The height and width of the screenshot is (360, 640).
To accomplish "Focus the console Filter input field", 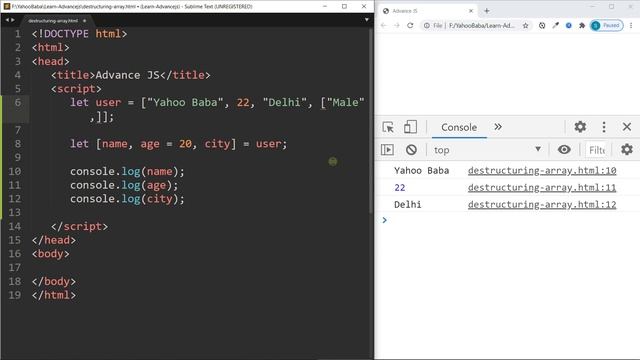I will (x=597, y=150).
